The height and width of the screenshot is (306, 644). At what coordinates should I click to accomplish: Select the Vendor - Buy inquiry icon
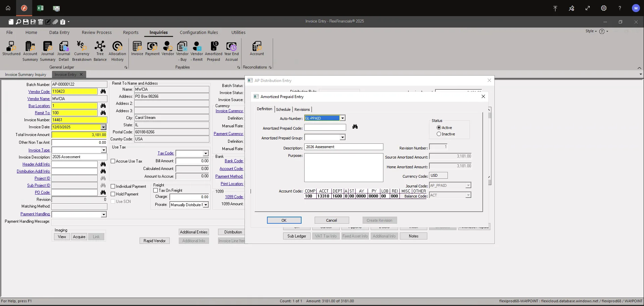tap(182, 50)
